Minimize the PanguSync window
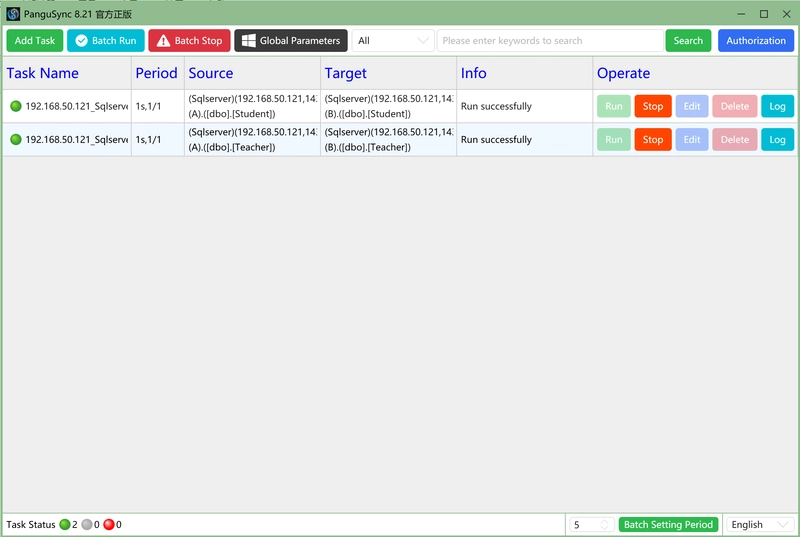 [x=741, y=14]
